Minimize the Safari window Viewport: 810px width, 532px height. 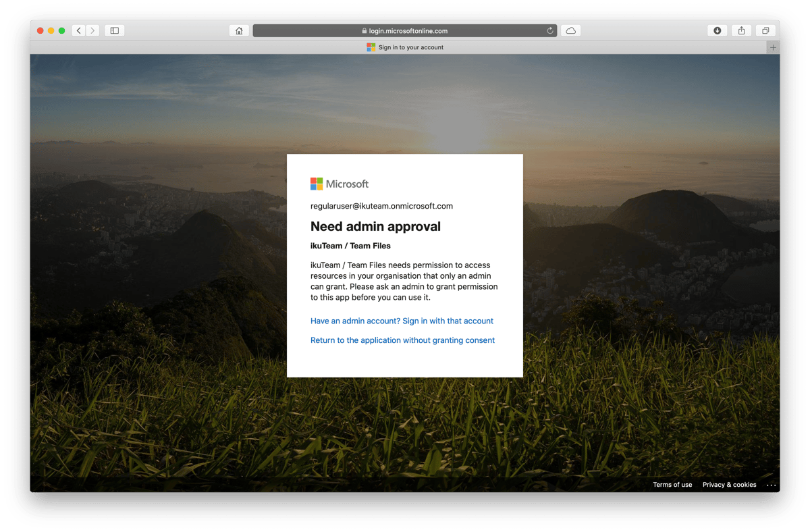(51, 30)
